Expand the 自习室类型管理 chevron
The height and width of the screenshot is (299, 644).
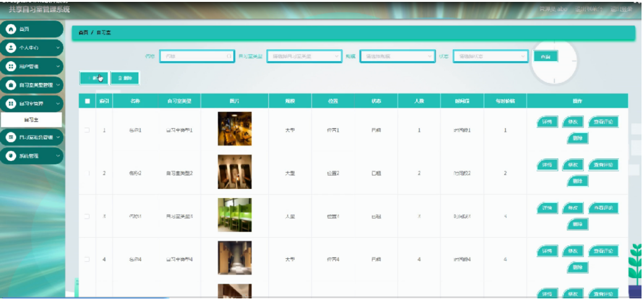click(x=58, y=85)
